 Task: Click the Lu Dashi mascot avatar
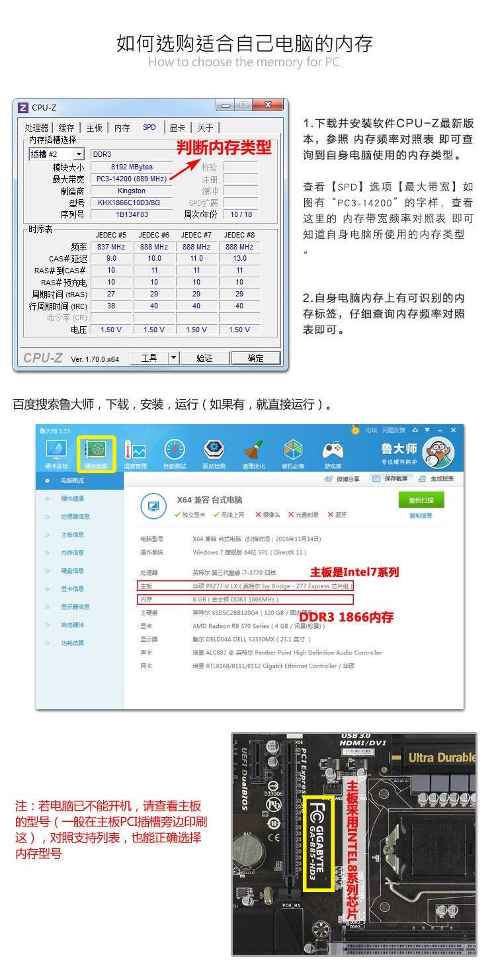[438, 454]
